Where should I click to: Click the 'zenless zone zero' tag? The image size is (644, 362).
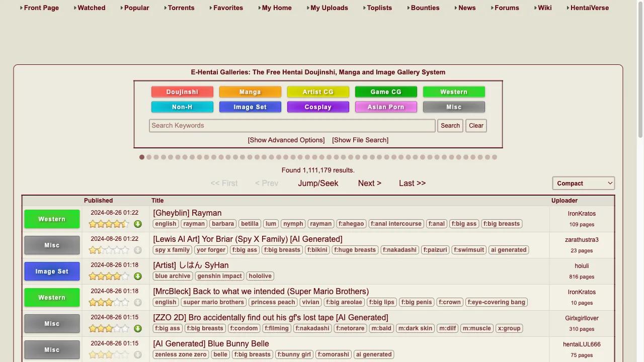(x=181, y=354)
